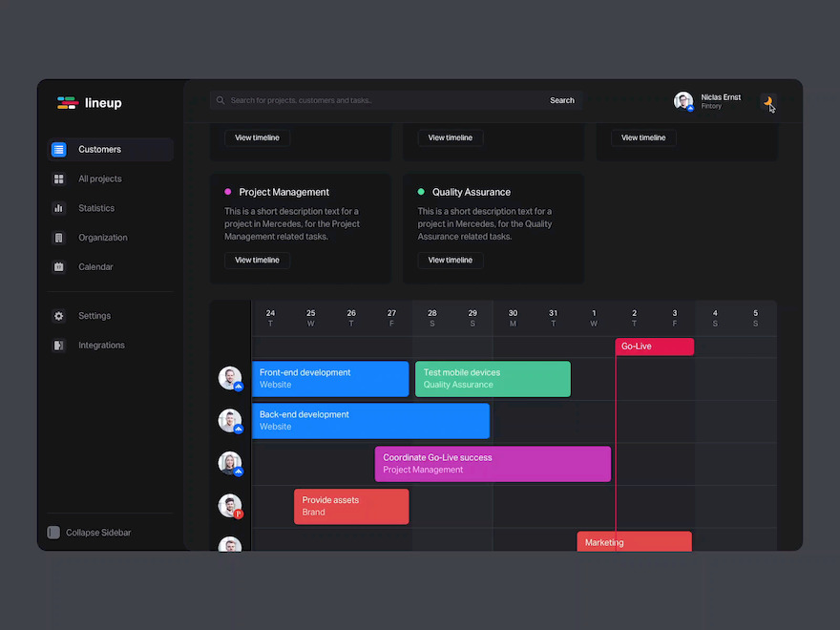Click the Niclas Ernst user name
The image size is (840, 630).
(x=721, y=97)
